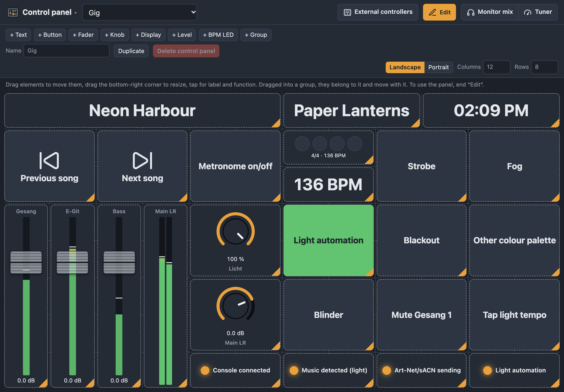Screen dimensions: 564x392
Task: Click the Licht knob at 100 %
Action: coord(236,231)
